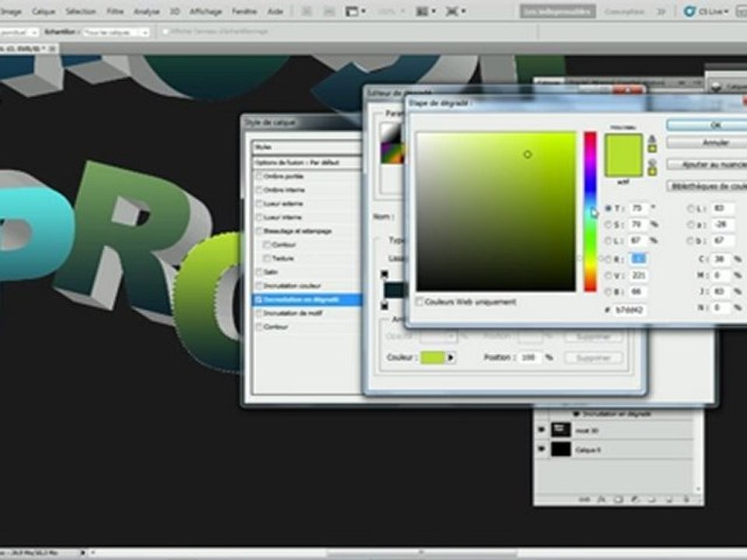Click the gamut-safe color square below warning
Image resolution: width=747 pixels, height=560 pixels.
click(652, 149)
